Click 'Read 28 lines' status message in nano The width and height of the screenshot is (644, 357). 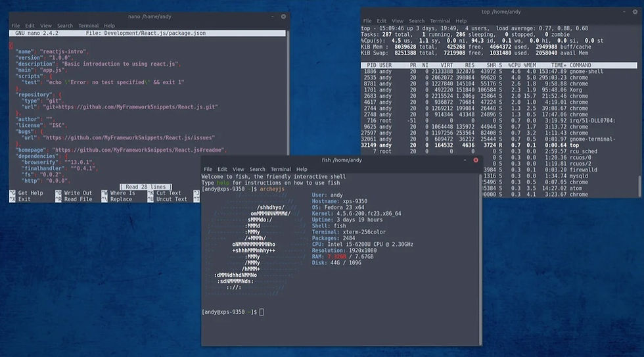coord(146,187)
